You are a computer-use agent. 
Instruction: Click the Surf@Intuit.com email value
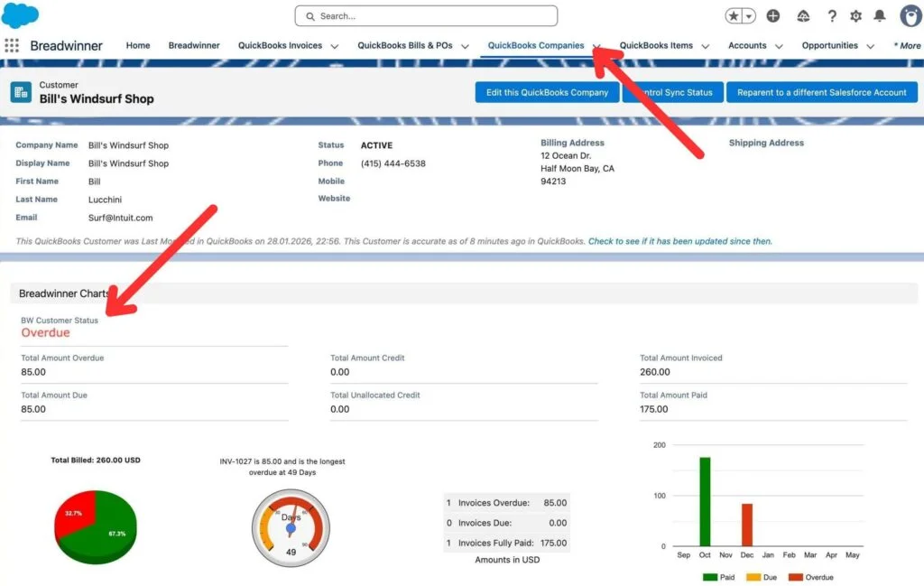pos(120,218)
